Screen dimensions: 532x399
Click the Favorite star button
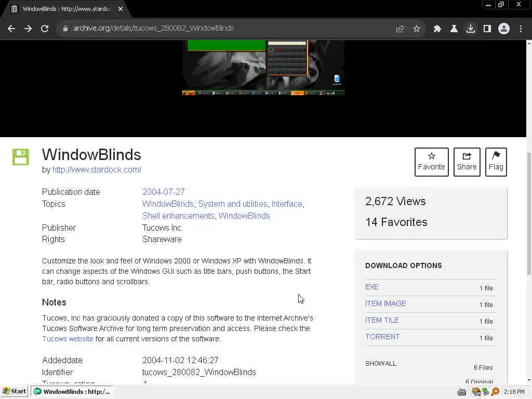(432, 162)
